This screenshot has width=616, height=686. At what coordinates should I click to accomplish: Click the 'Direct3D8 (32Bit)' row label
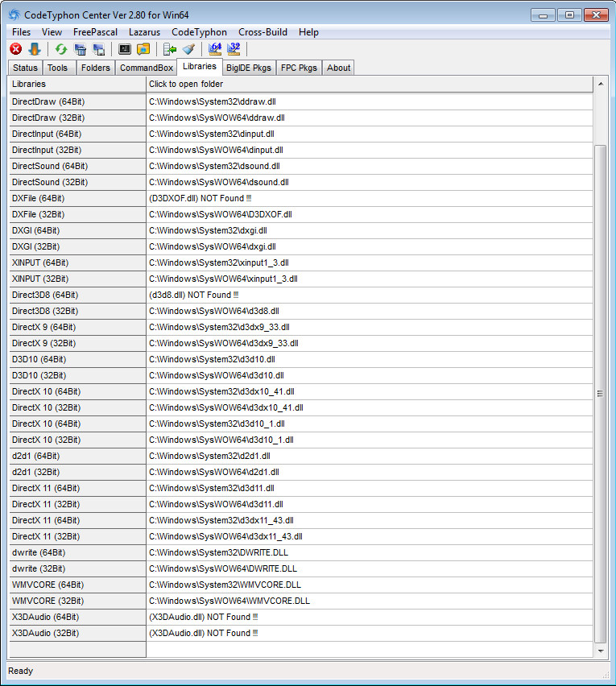(x=77, y=311)
